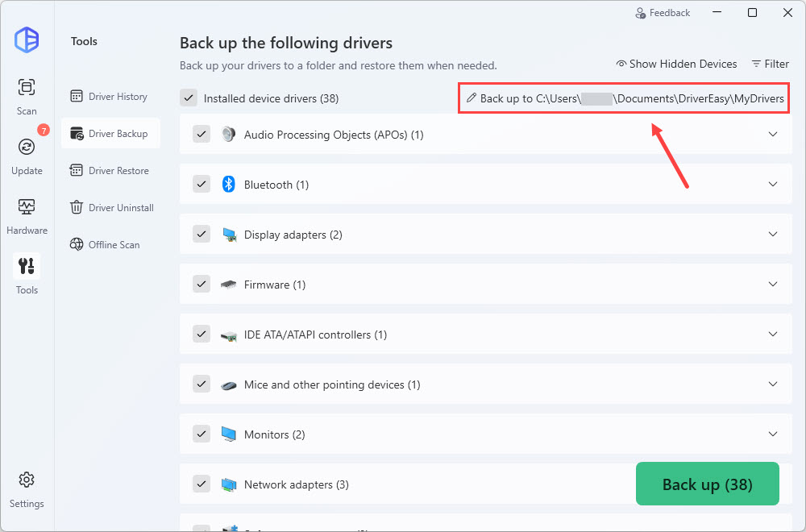Go to the Hardware section
This screenshot has width=806, height=532.
point(27,214)
